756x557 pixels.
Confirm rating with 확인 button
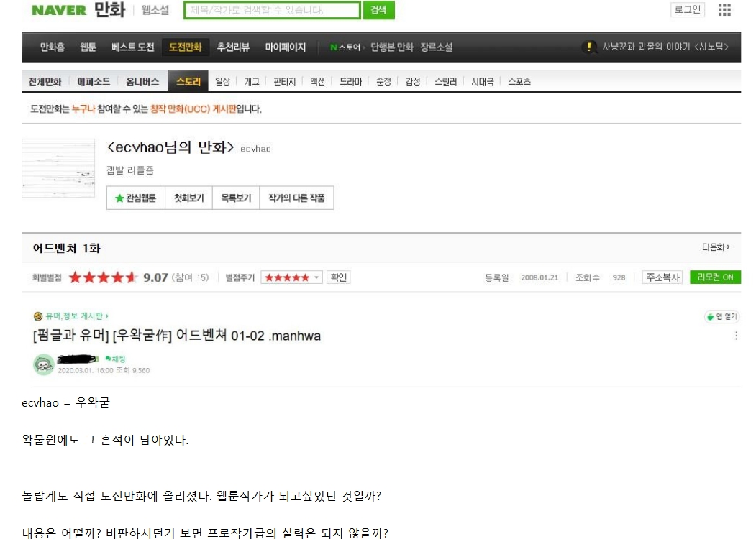pyautogui.click(x=338, y=277)
